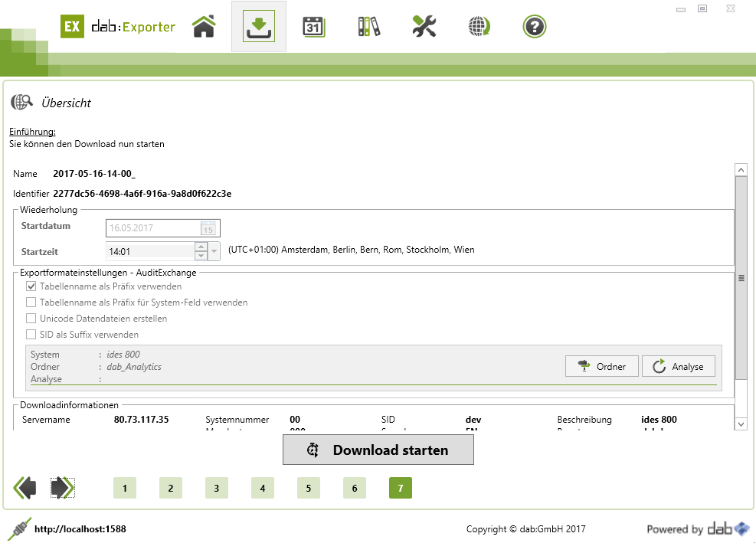This screenshot has height=543, width=756.
Task: Click the UTC+01:00 timezone text
Action: pos(352,250)
